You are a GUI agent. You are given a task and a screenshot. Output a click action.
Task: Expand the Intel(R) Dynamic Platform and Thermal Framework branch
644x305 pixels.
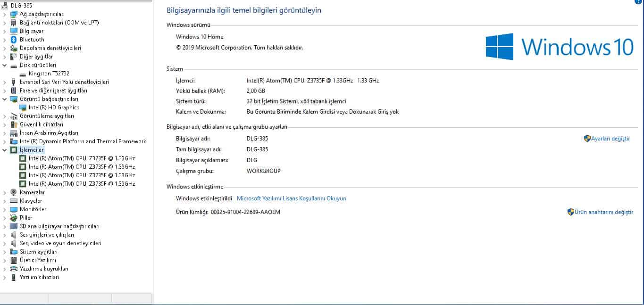[x=4, y=141]
